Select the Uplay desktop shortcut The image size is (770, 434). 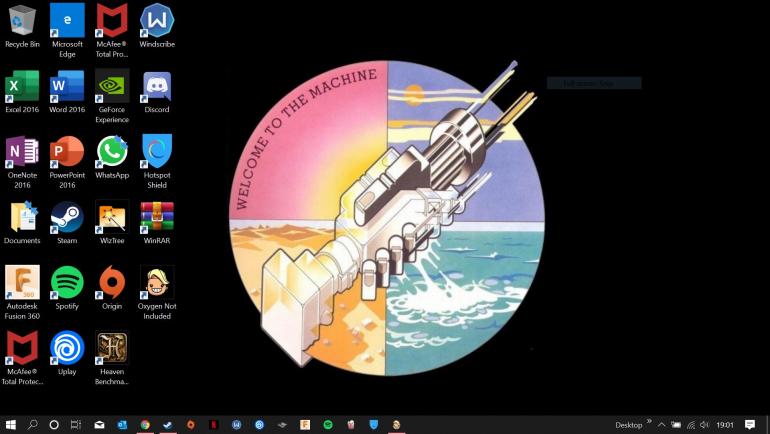pos(67,353)
